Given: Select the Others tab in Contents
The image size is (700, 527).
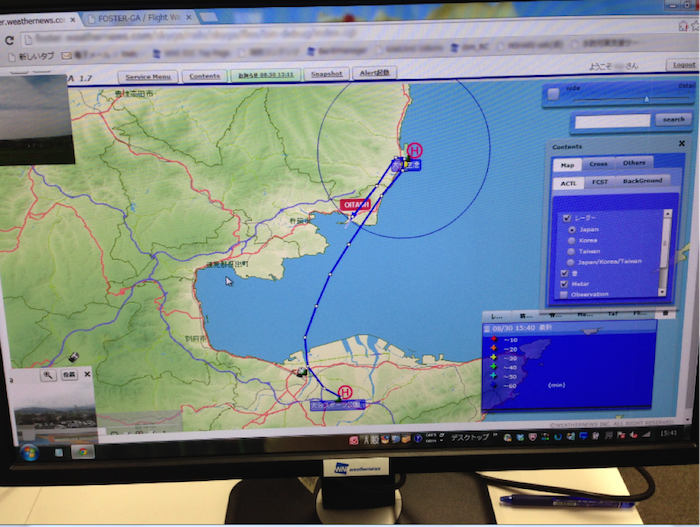Looking at the screenshot, I should click(634, 163).
